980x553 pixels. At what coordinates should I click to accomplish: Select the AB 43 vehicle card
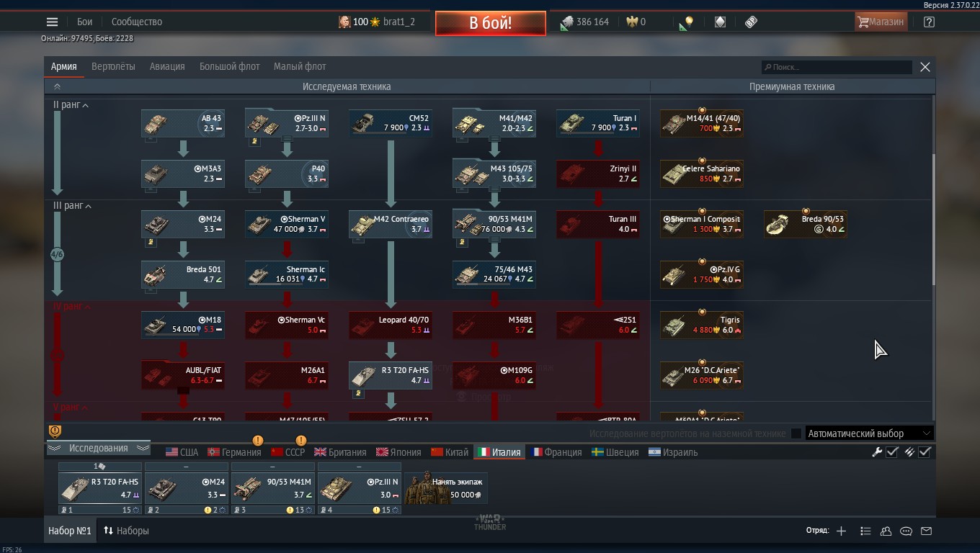[x=183, y=123]
